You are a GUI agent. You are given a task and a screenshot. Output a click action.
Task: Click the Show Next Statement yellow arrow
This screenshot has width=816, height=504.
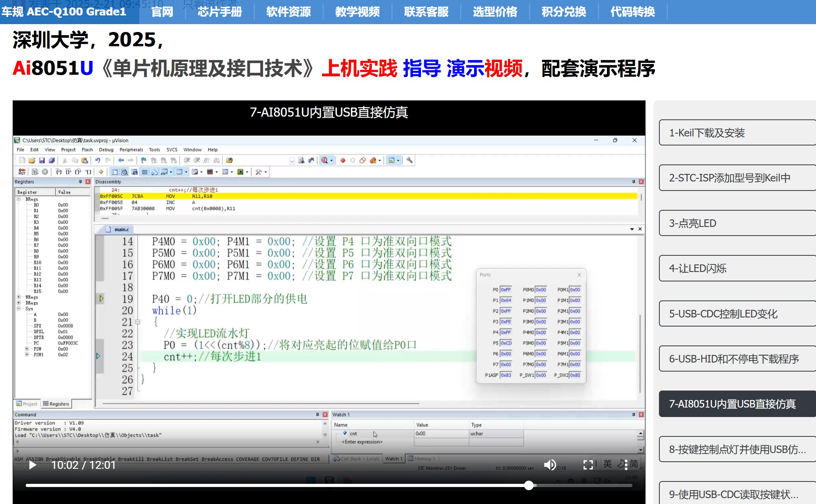[101, 172]
